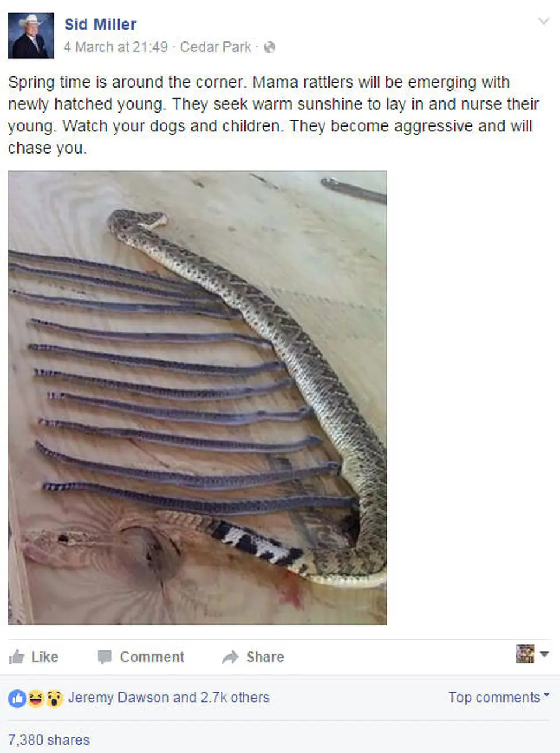
Task: View Jeremy Dawson and 2.7k others reactions
Action: point(169,698)
